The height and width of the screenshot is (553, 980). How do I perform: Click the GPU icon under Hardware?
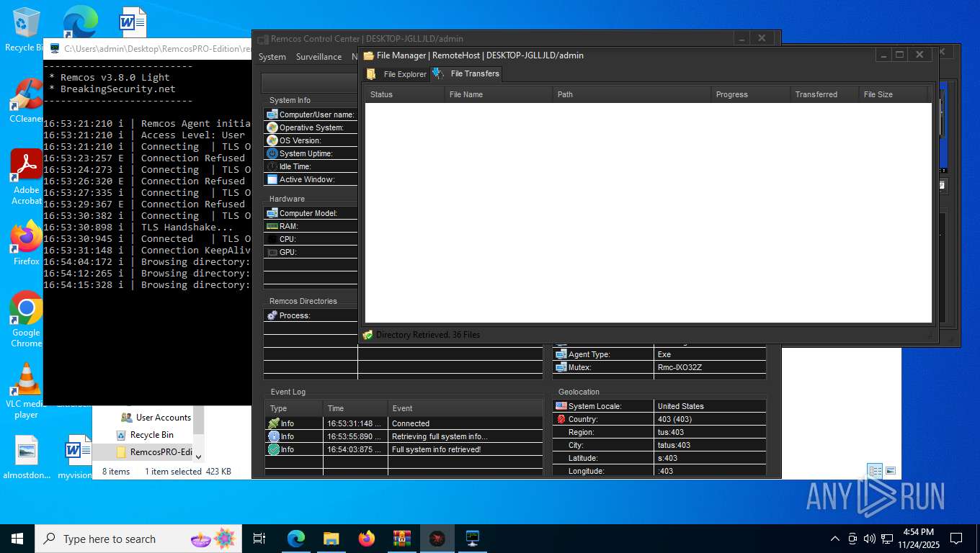[272, 252]
